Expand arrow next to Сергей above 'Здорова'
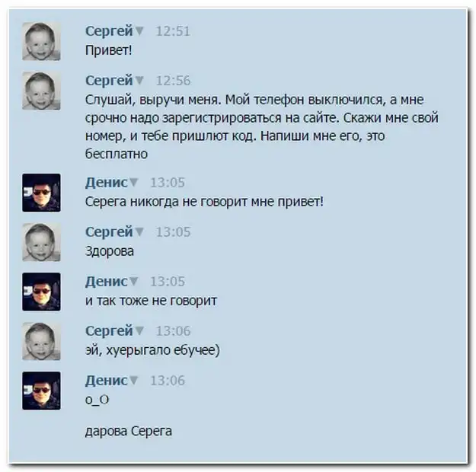The image size is (476, 472). pos(139,232)
